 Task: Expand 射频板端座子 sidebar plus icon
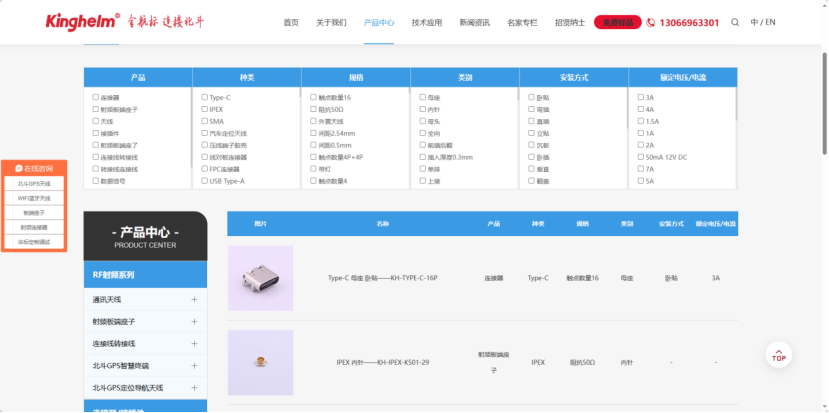194,322
